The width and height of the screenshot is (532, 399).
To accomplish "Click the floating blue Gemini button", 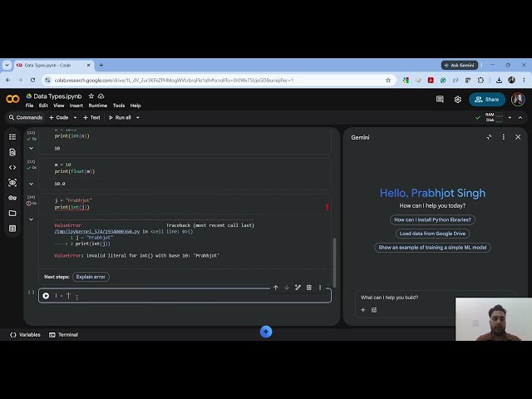I will [266, 332].
